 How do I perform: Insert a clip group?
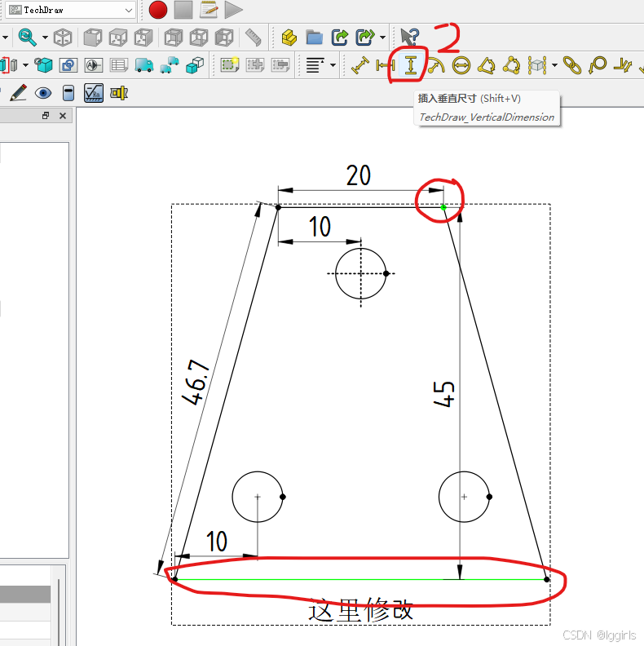tap(230, 65)
